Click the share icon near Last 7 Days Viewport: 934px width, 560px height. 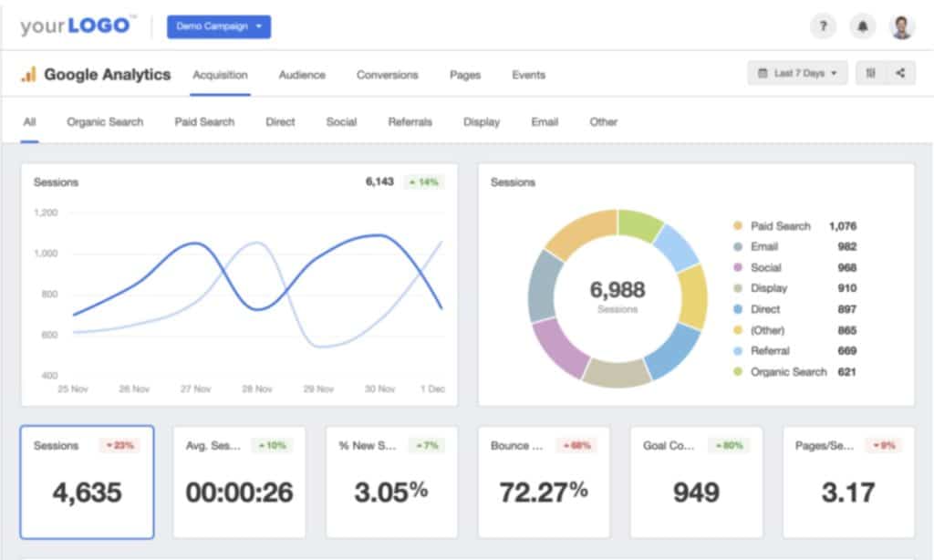899,72
